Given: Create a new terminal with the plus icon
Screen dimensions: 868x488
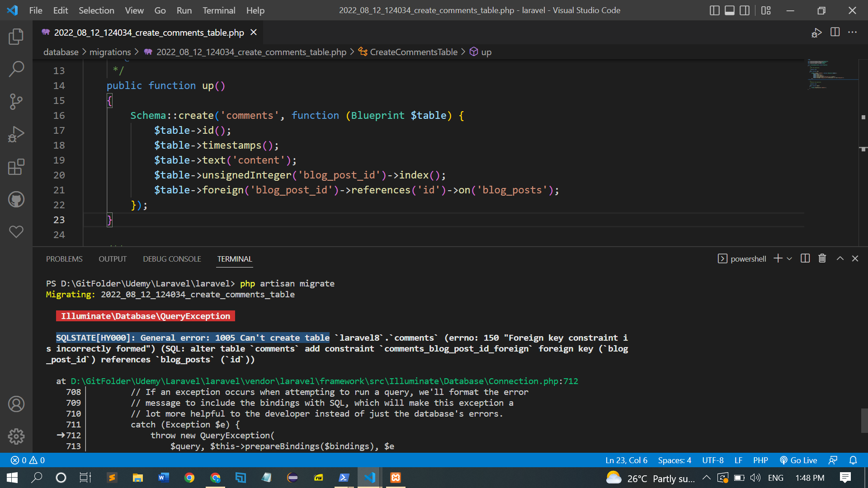Looking at the screenshot, I should pyautogui.click(x=778, y=258).
